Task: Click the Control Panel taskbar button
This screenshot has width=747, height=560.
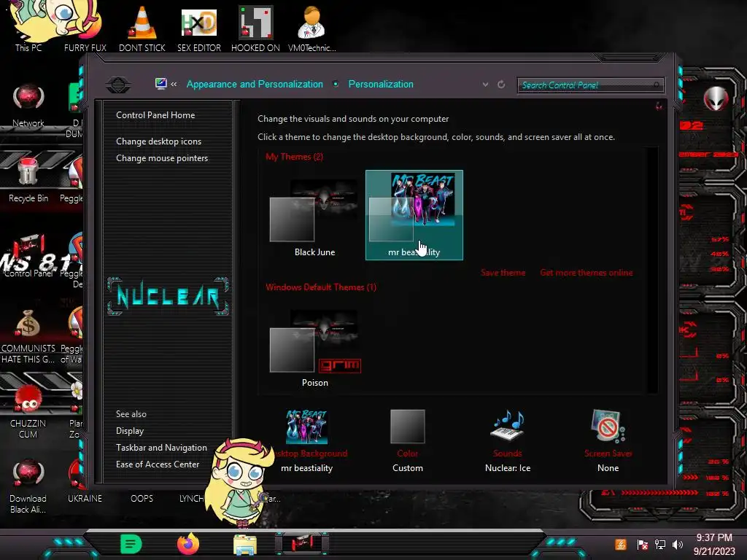Action: 302,543
